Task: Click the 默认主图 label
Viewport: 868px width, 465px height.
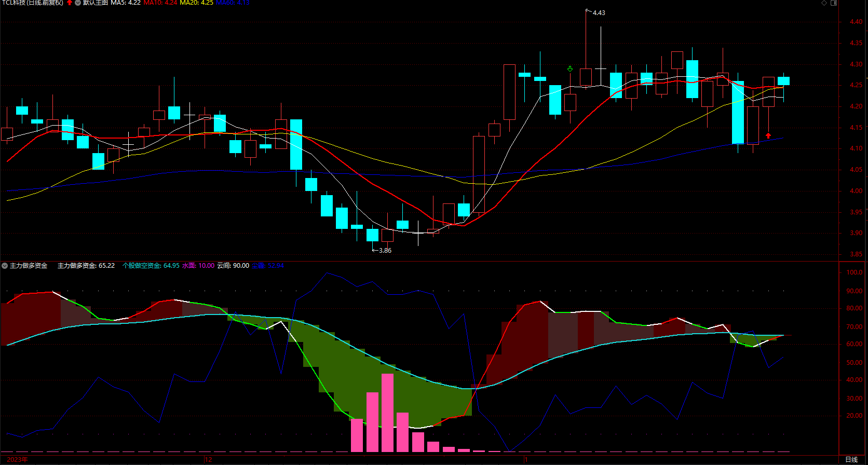Action: [x=96, y=3]
